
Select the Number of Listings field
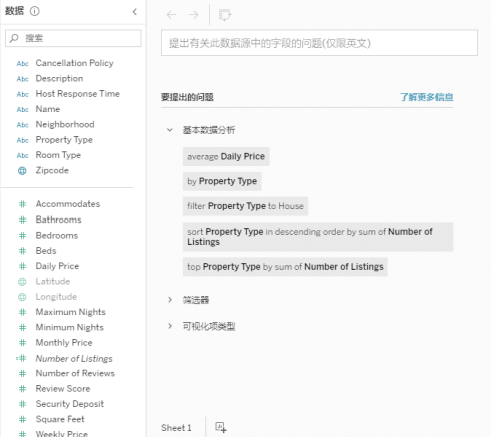pyautogui.click(x=74, y=358)
